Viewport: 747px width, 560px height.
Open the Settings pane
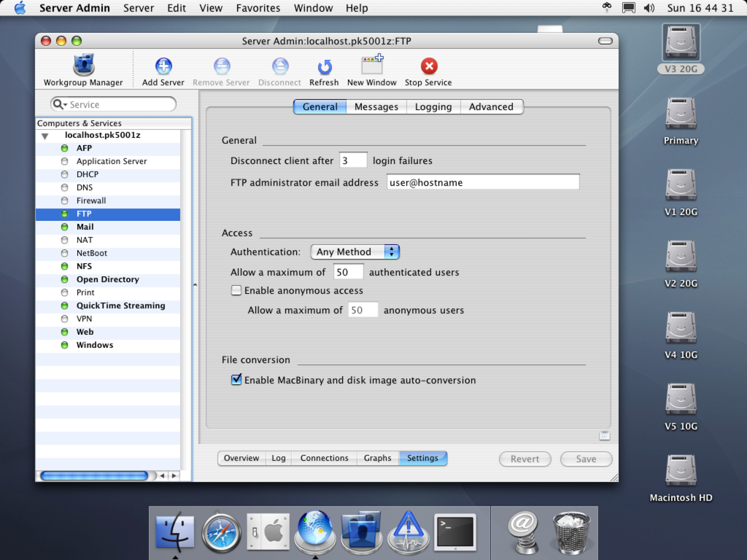pyautogui.click(x=423, y=458)
